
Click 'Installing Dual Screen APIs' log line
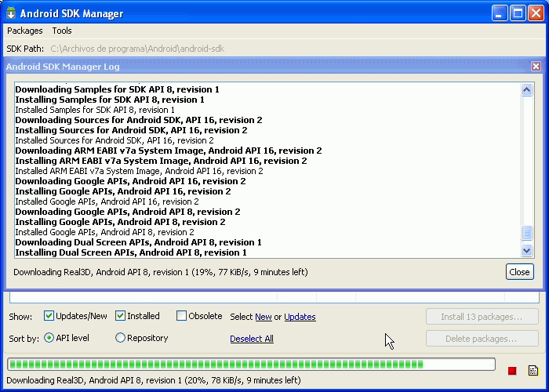pyautogui.click(x=131, y=252)
